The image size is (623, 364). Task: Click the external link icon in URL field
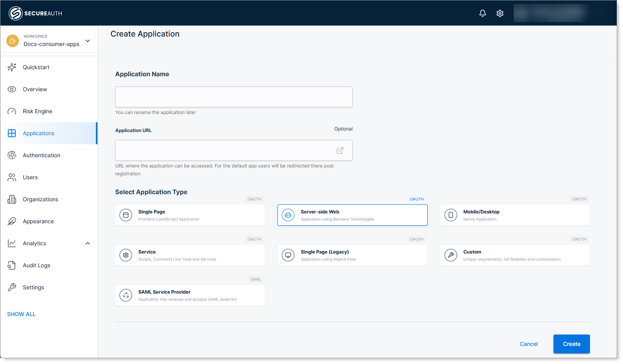point(340,151)
